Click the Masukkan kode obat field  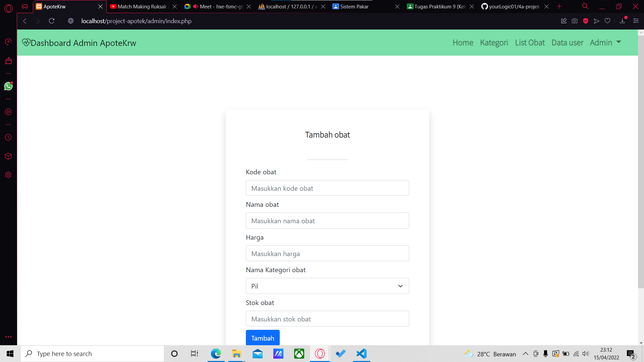point(327,188)
